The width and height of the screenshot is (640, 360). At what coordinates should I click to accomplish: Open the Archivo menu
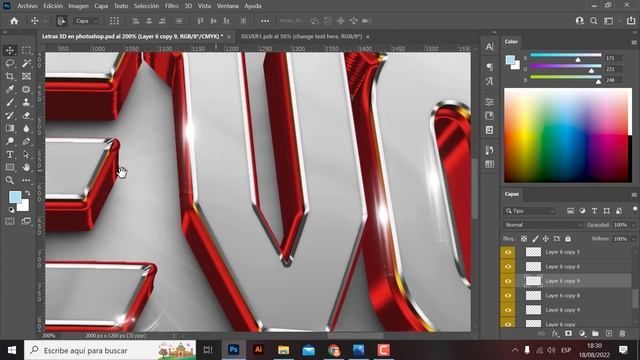pos(27,6)
